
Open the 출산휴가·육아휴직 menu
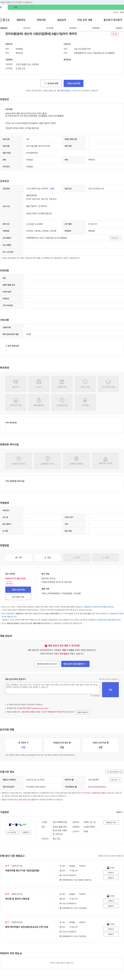[x=113, y=20]
